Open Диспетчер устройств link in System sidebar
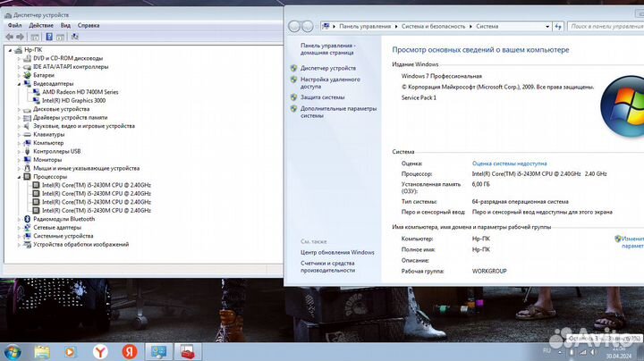644x361 pixels. 328,68
